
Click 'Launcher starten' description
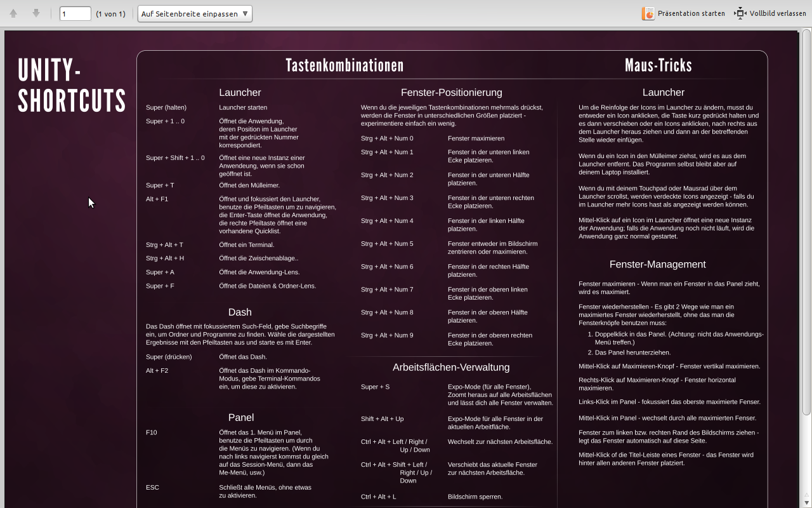pyautogui.click(x=243, y=107)
